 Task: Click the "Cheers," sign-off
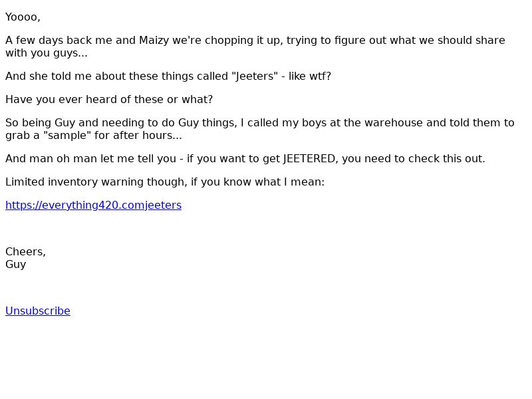pyautogui.click(x=25, y=252)
